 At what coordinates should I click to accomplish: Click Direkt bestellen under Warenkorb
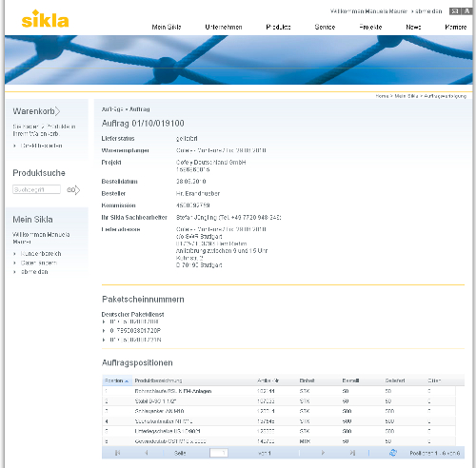[x=41, y=146]
